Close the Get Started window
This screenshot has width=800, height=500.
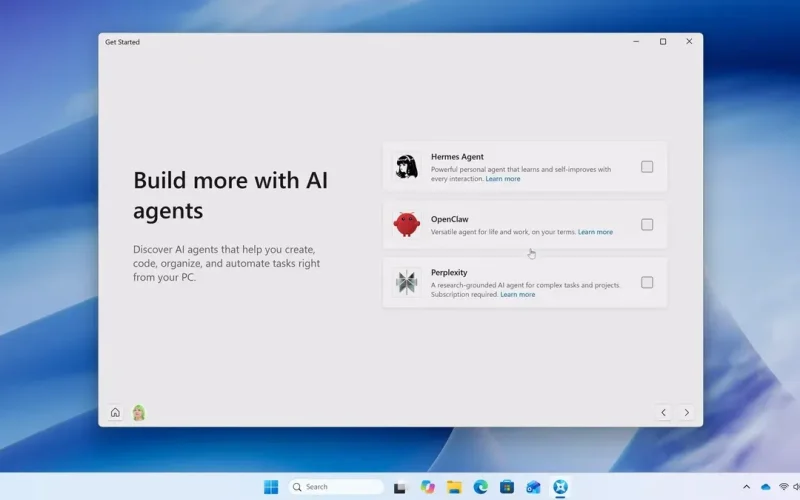[x=689, y=41]
